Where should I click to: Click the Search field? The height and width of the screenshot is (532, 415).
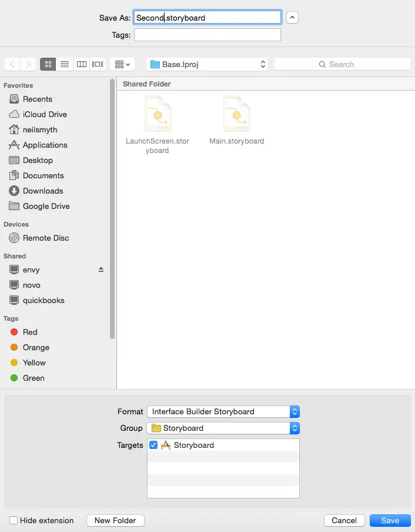(x=342, y=64)
